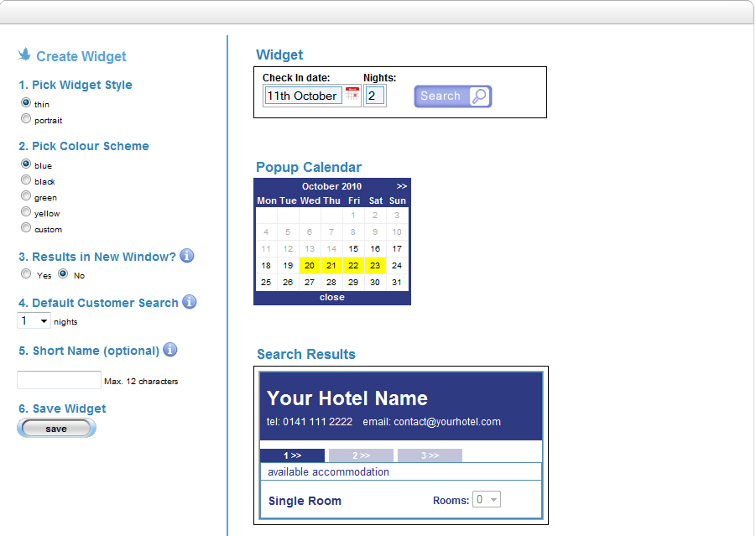Click the Search button in the widget
756x536 pixels.
click(x=452, y=96)
